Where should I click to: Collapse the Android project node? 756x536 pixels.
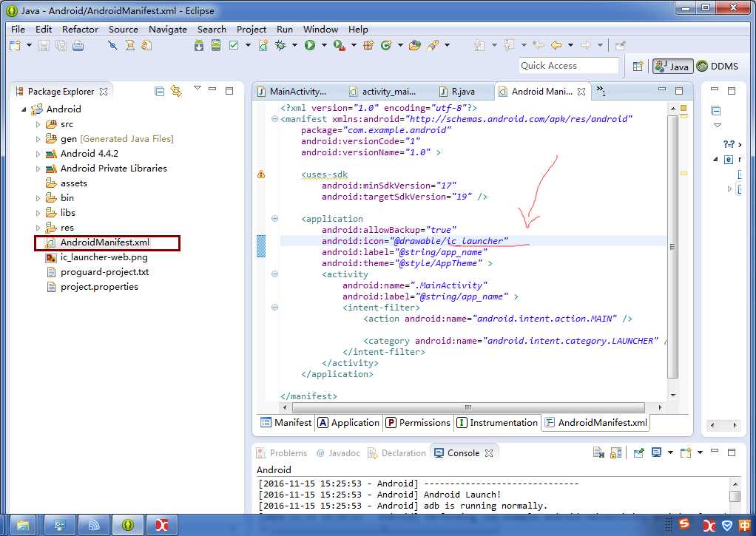tap(24, 109)
